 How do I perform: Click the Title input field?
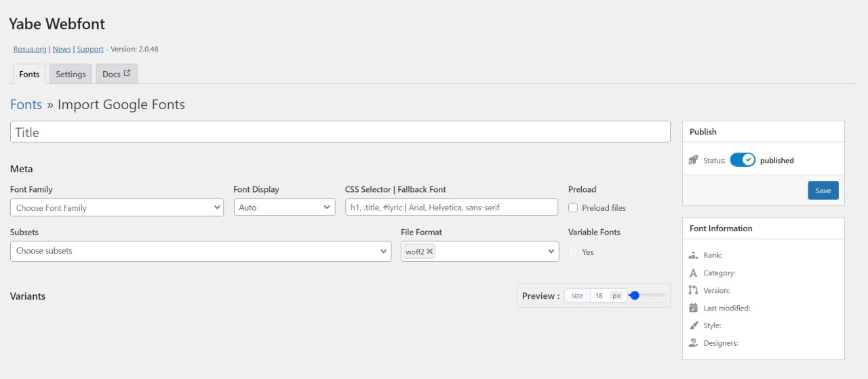point(340,132)
